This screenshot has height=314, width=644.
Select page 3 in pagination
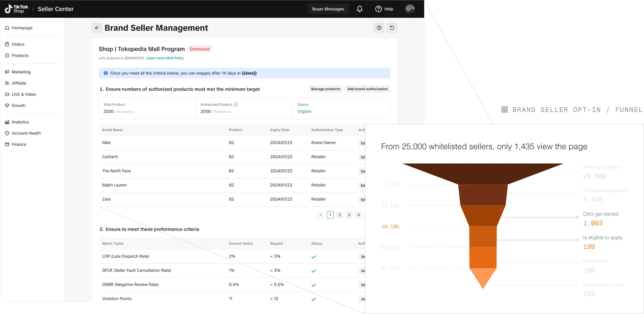coord(349,215)
